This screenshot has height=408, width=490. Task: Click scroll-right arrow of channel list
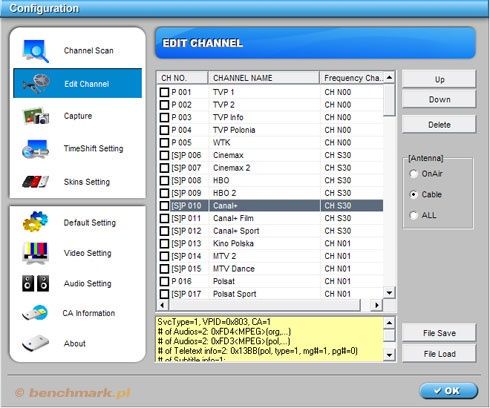pyautogui.click(x=377, y=305)
